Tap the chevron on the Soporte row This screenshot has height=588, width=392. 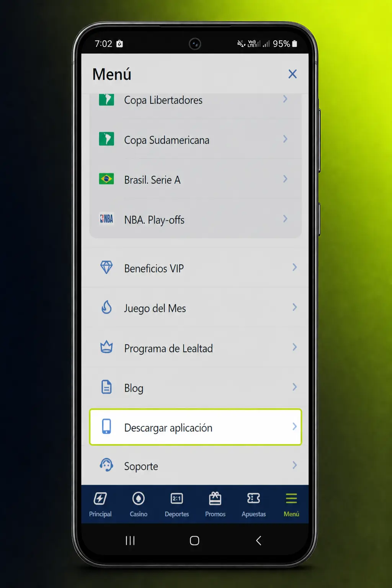295,465
